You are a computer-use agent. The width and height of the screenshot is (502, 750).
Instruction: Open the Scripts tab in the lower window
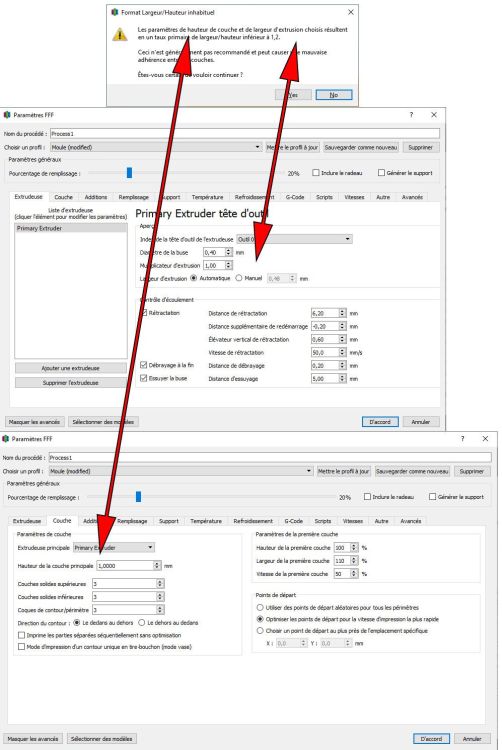pyautogui.click(x=323, y=521)
